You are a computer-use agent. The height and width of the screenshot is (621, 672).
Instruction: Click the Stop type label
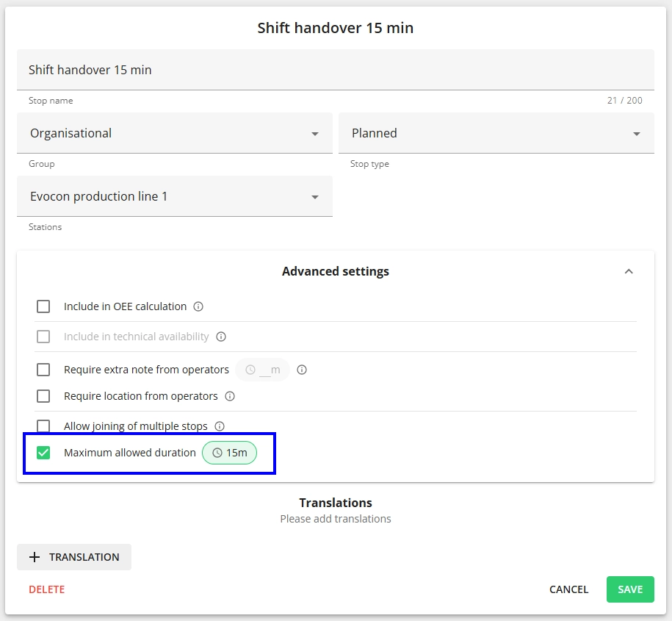[x=369, y=164]
